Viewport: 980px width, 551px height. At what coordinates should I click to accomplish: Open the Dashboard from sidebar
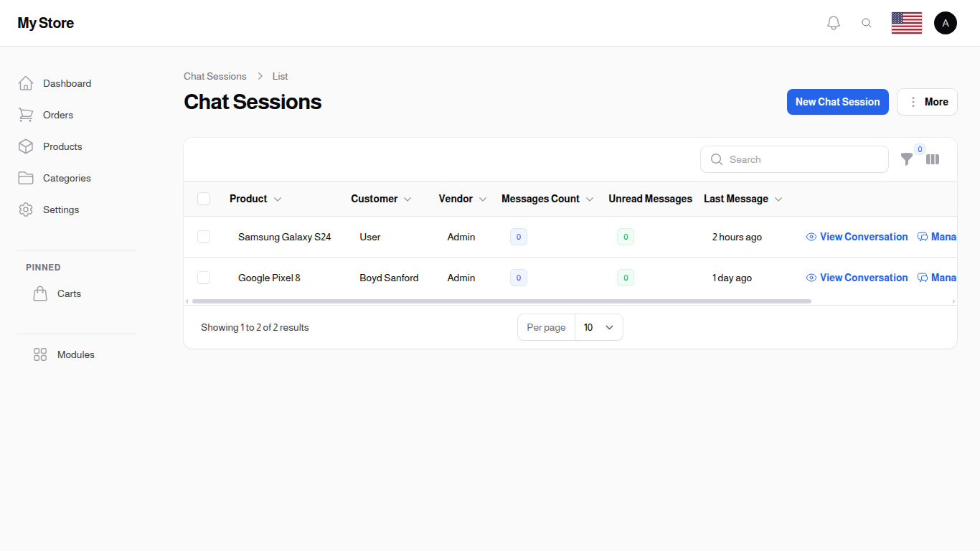67,83
